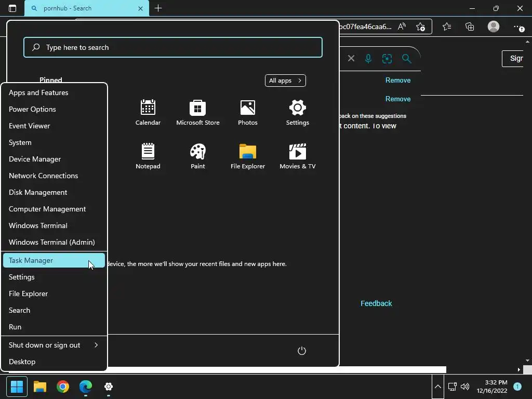
Task: Select Task Manager in context menu
Action: 54,260
